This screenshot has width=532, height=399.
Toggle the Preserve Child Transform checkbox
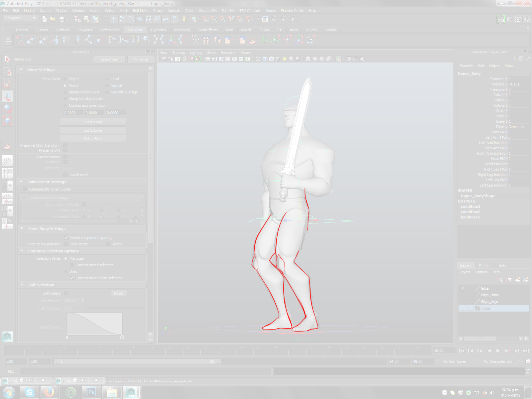pyautogui.click(x=65, y=145)
